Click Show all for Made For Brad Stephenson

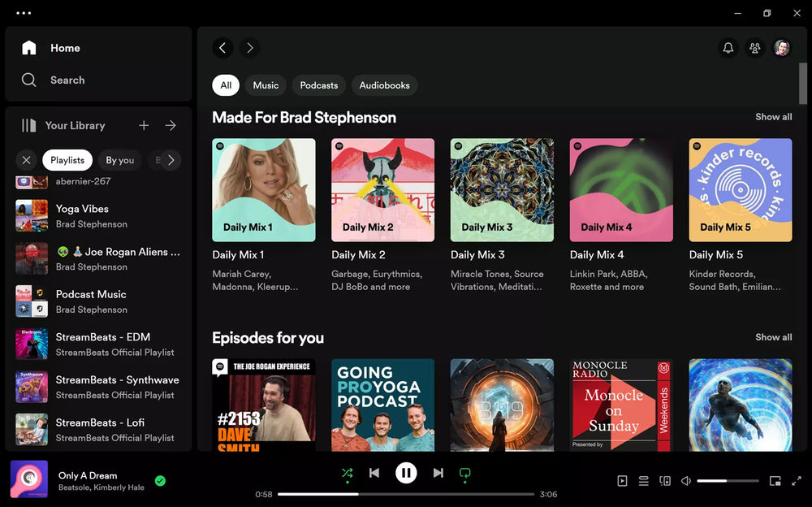[x=773, y=117]
